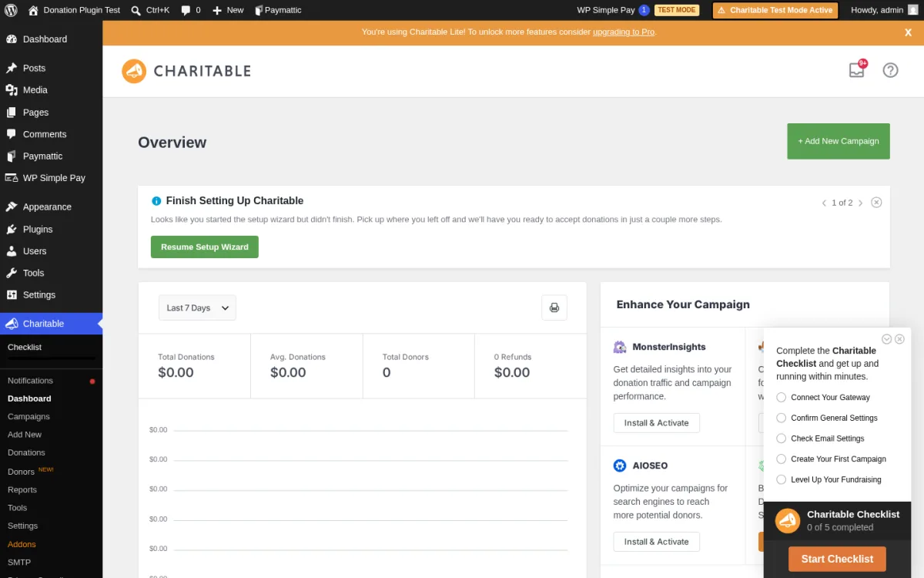Open the Last 7 Days date range dropdown
Viewport: 924px width, 578px height.
197,307
